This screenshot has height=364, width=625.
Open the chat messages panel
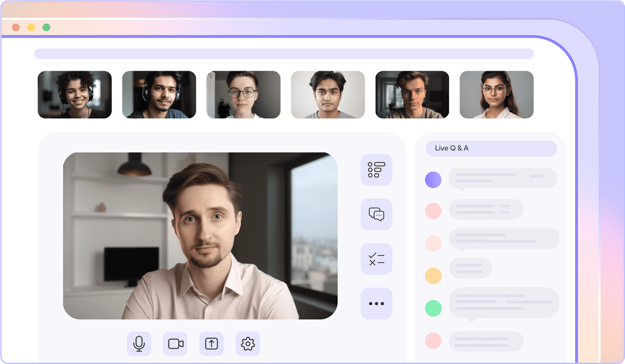376,214
